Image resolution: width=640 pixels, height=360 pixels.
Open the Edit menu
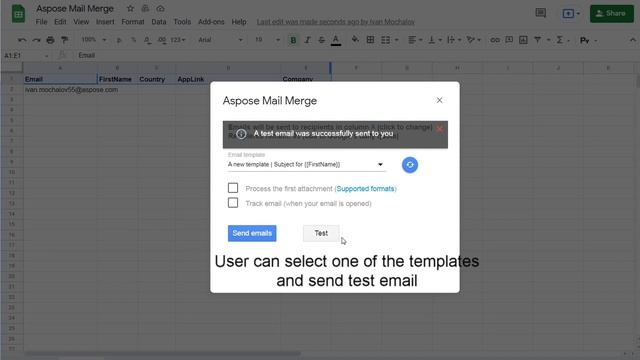(x=60, y=22)
